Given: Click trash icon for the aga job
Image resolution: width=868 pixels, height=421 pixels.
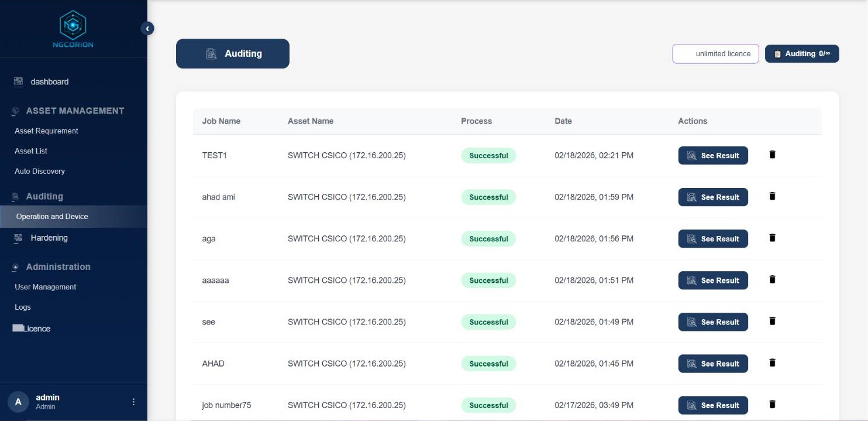Looking at the screenshot, I should point(772,238).
